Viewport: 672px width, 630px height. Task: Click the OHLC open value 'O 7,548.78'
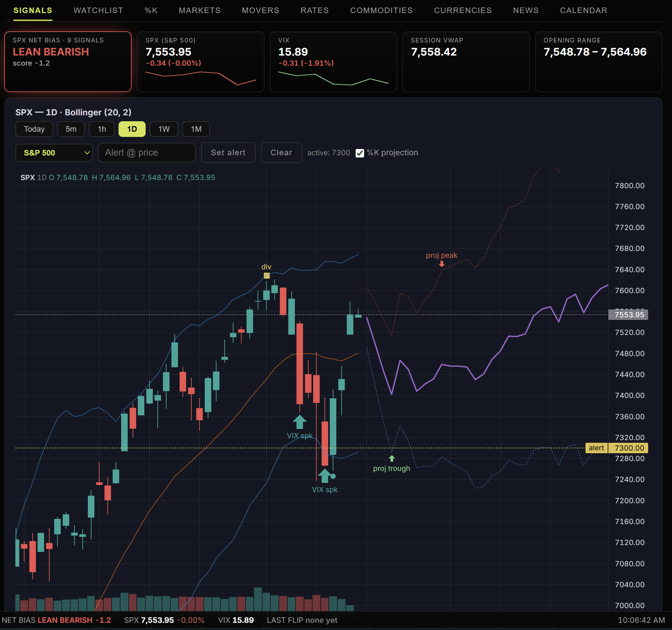[68, 177]
